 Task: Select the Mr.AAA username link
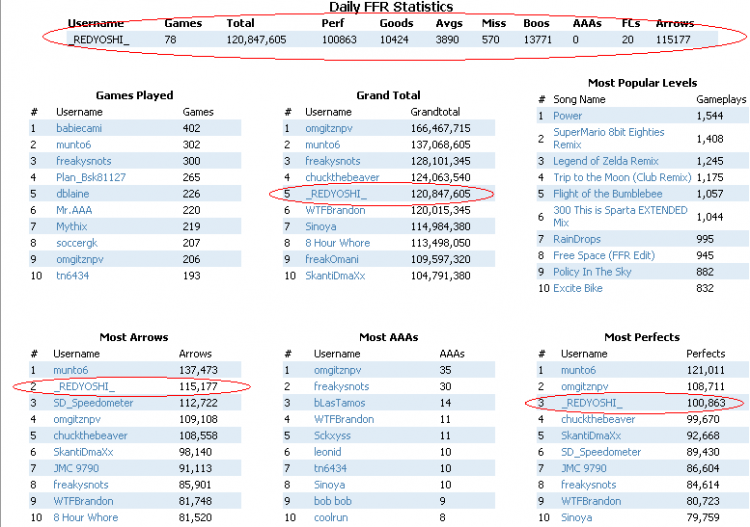click(x=76, y=211)
